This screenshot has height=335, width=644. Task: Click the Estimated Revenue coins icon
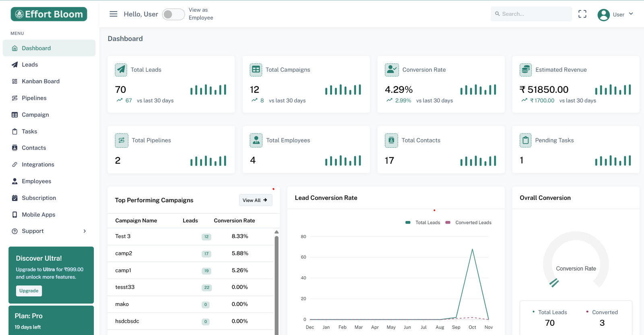click(526, 70)
